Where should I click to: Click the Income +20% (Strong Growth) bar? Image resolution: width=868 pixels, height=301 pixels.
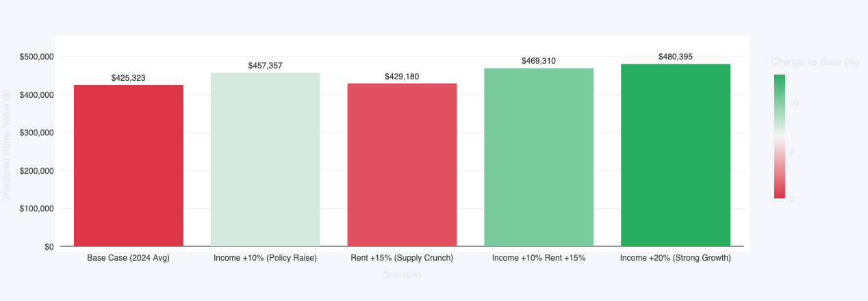pyautogui.click(x=676, y=155)
